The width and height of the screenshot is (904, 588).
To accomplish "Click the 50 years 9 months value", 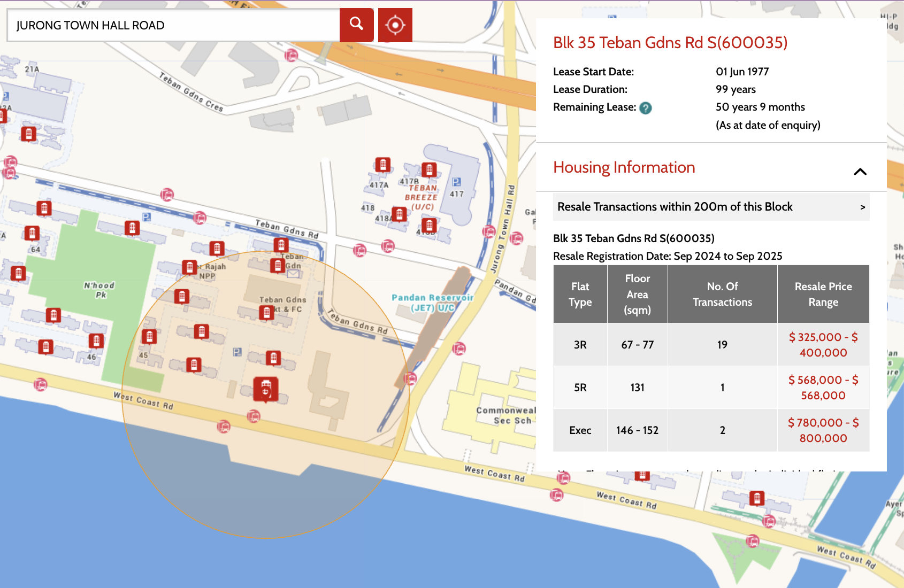I will click(x=760, y=107).
